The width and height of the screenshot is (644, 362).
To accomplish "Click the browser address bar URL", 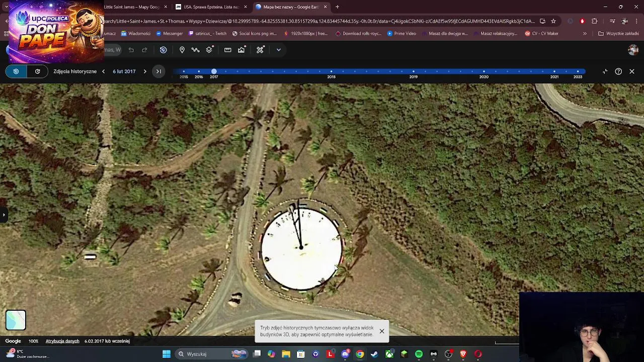I will pyautogui.click(x=319, y=21).
